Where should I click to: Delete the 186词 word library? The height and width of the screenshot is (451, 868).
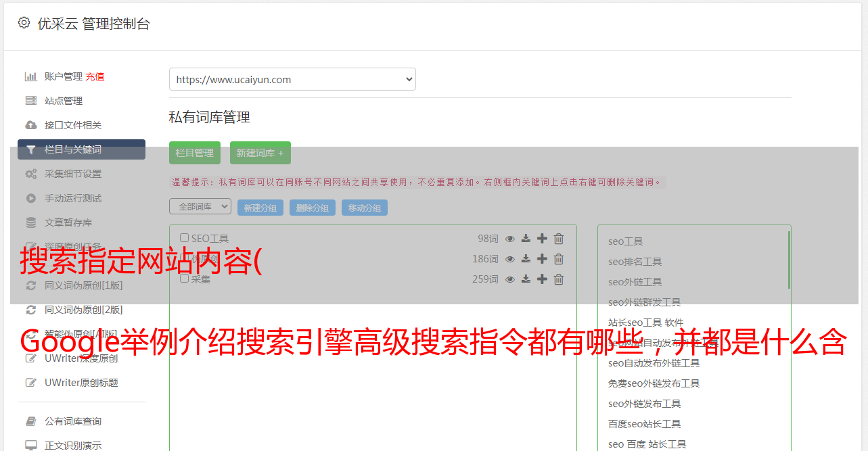(x=559, y=259)
